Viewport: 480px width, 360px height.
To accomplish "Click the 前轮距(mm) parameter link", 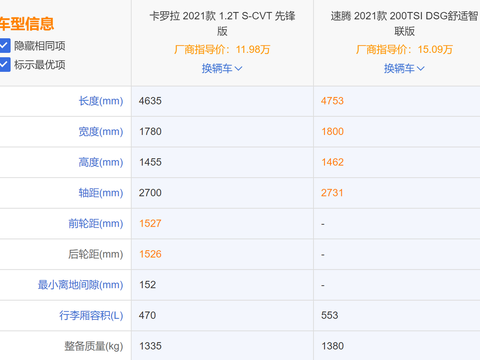I will [x=96, y=223].
